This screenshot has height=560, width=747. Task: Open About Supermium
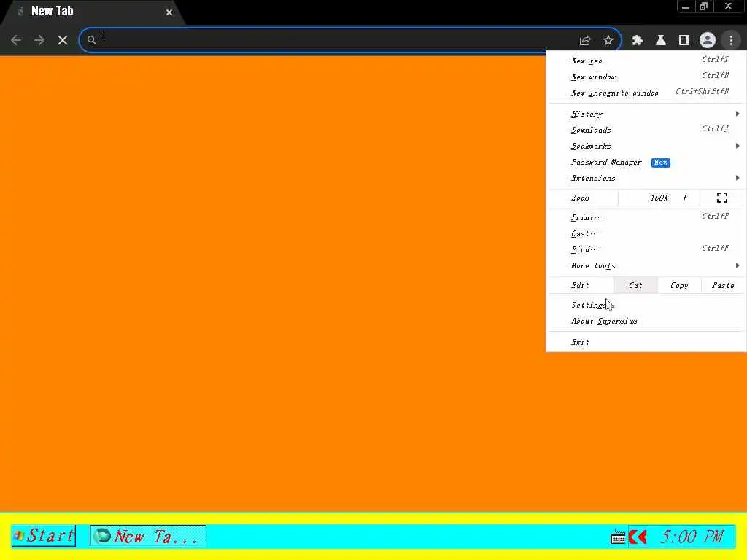pyautogui.click(x=646, y=321)
